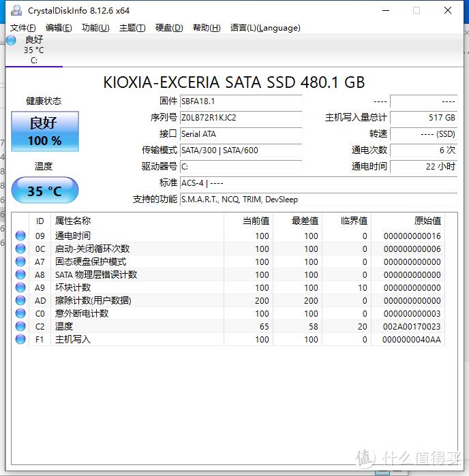Open the 文件(F) menu
Viewport: 469px width, 476px height.
click(22, 28)
